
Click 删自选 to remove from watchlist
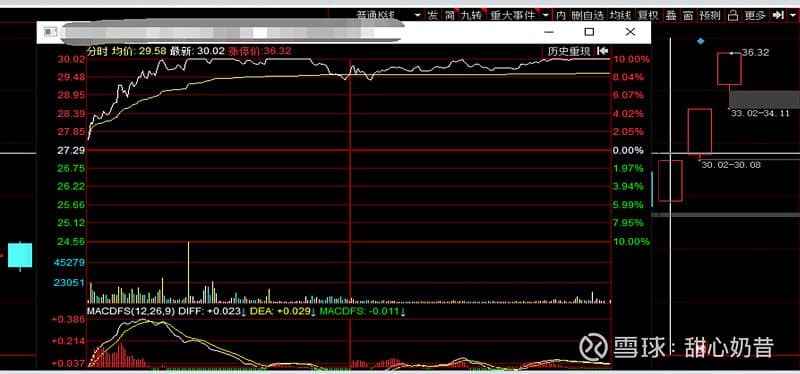(x=588, y=15)
